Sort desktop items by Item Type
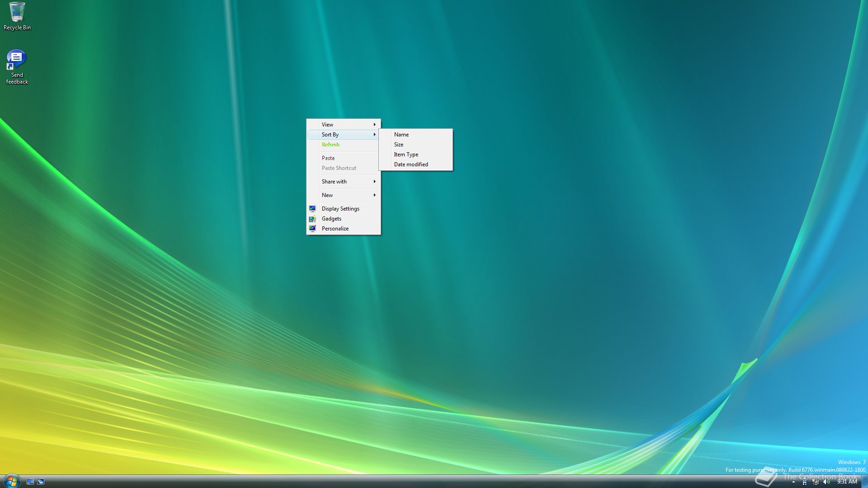 [x=415, y=154]
